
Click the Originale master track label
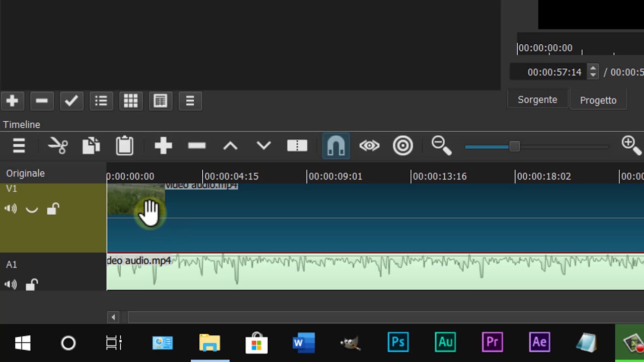[x=25, y=173]
